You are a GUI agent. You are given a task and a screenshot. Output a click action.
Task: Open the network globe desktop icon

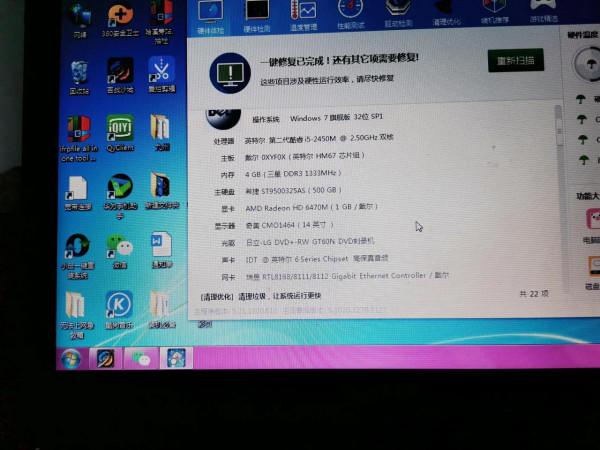coord(80,20)
